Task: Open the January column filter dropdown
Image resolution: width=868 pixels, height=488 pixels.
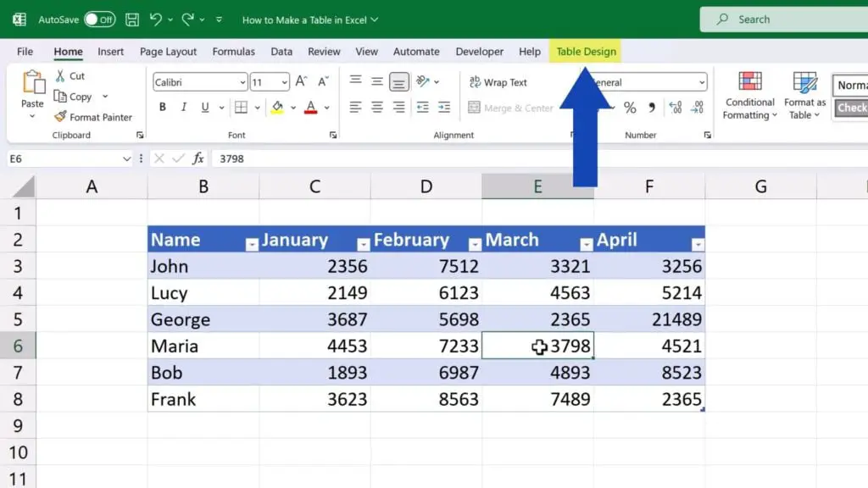Action: [x=364, y=244]
